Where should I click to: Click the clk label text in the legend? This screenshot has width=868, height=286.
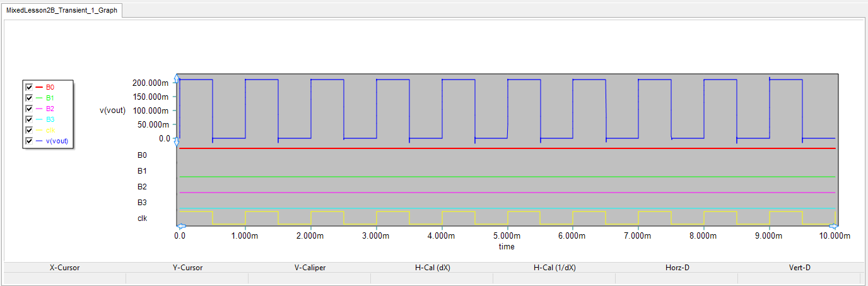click(x=50, y=130)
